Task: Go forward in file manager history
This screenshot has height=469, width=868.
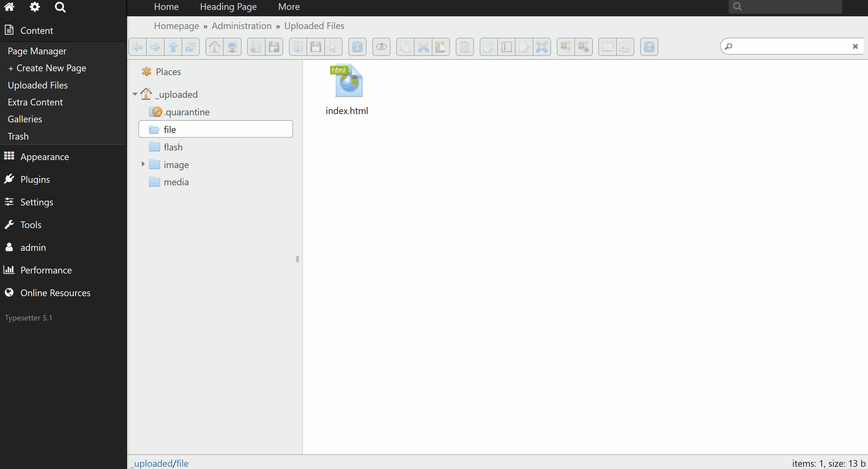Action: tap(155, 47)
